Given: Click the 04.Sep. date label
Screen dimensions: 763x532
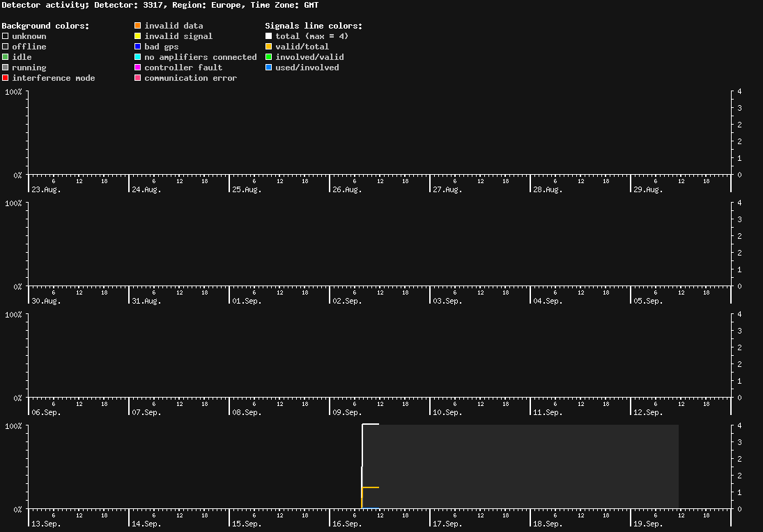Looking at the screenshot, I should pos(548,301).
